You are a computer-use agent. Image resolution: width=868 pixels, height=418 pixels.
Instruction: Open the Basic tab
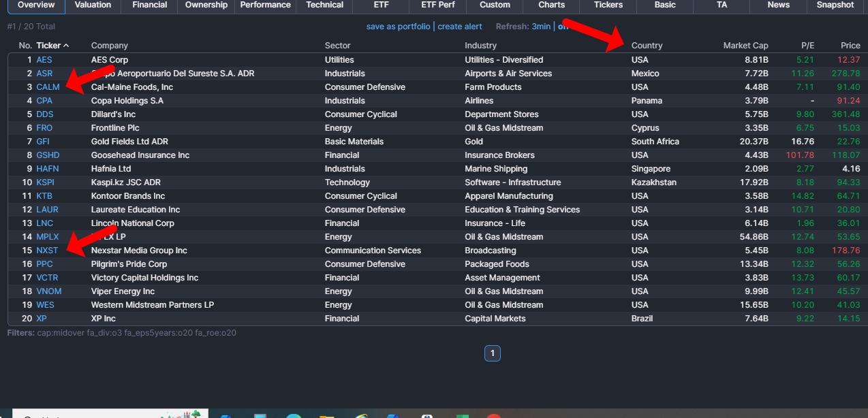[x=665, y=5]
